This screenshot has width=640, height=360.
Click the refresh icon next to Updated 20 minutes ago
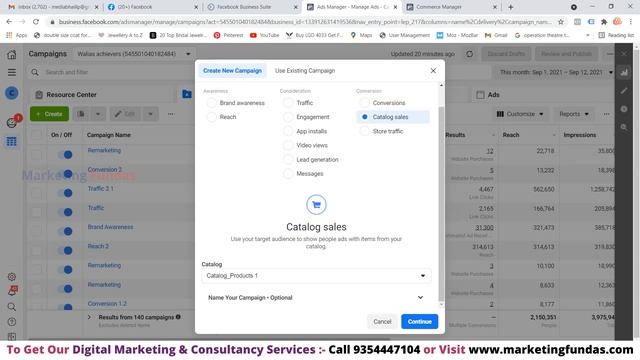470,54
